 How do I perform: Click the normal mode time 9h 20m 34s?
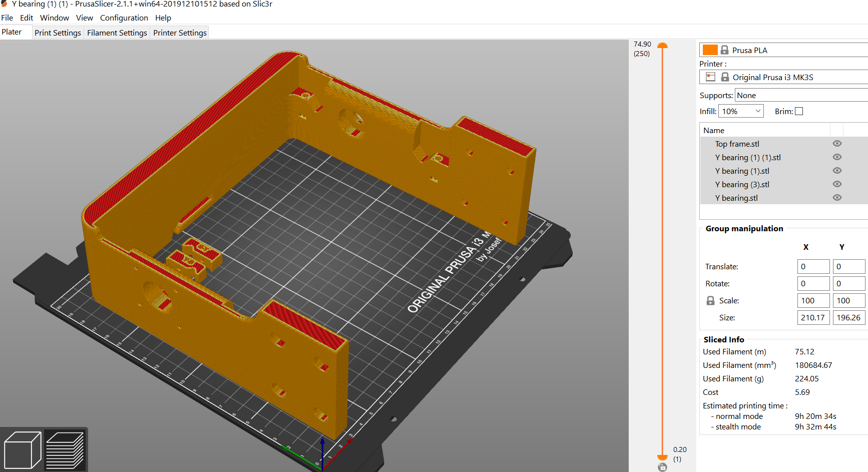tap(815, 416)
